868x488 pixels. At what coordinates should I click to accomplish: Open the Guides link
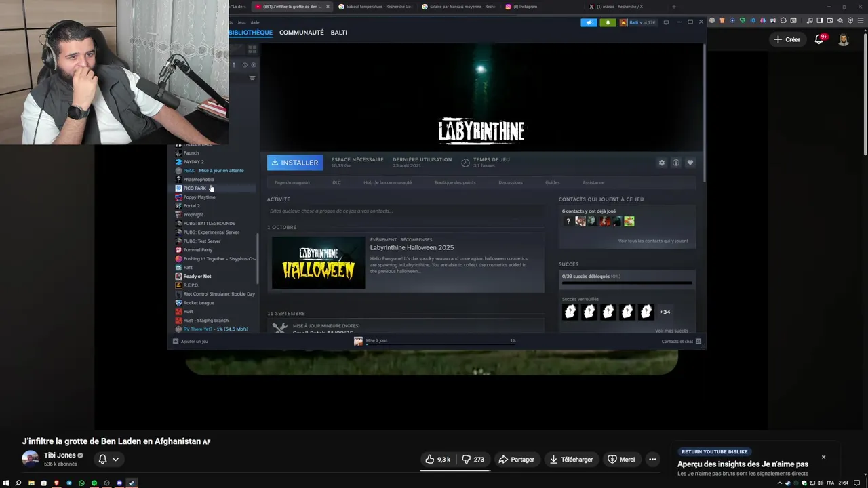coord(552,182)
